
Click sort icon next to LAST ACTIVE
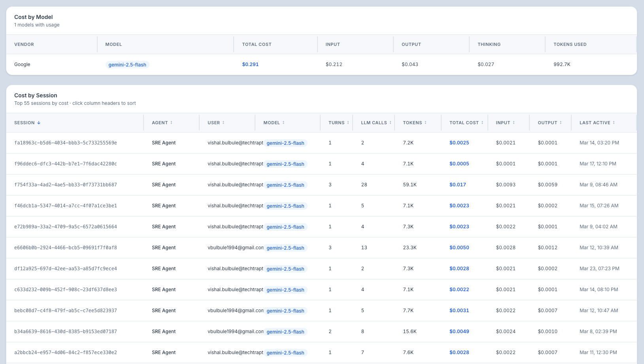click(614, 123)
